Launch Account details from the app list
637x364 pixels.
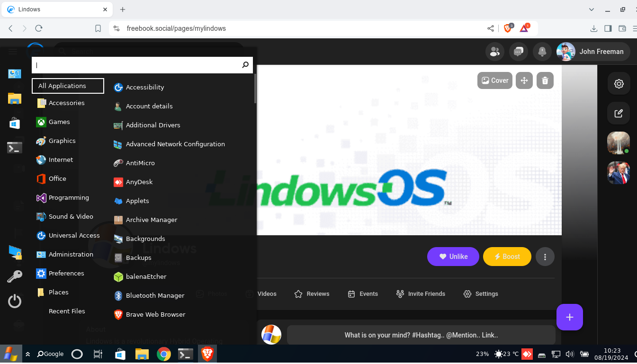(143, 106)
